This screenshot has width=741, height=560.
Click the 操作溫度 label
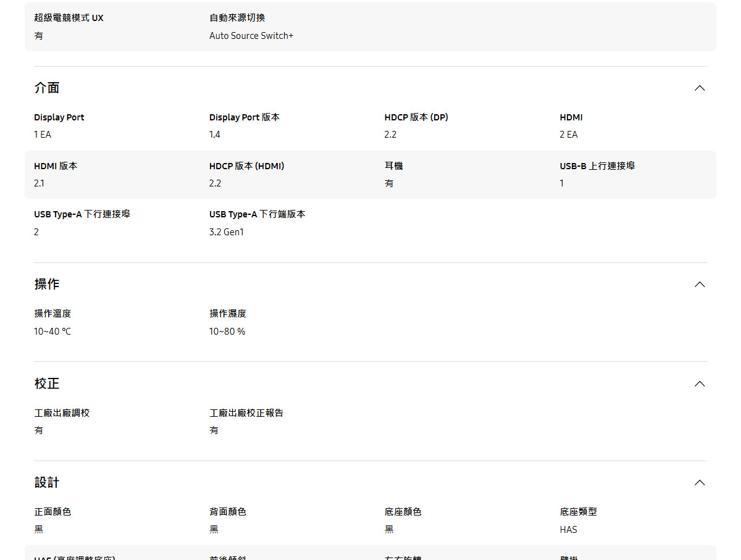52,314
